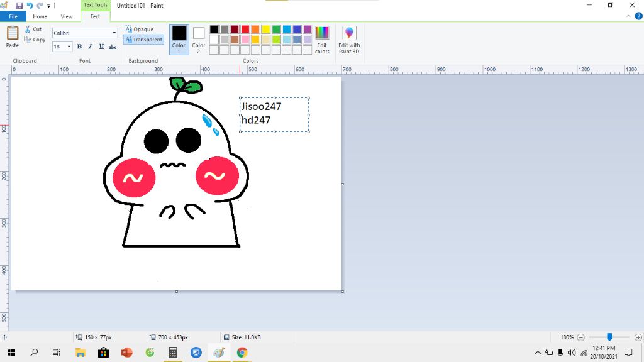This screenshot has height=362, width=644.
Task: Enable Underline text formatting
Action: point(101,47)
